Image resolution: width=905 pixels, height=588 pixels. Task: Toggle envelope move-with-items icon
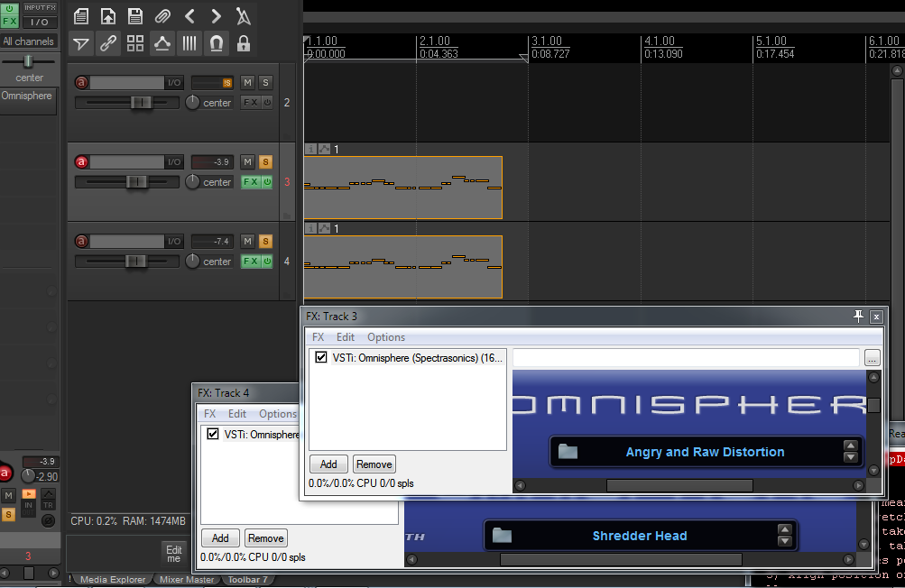click(162, 43)
